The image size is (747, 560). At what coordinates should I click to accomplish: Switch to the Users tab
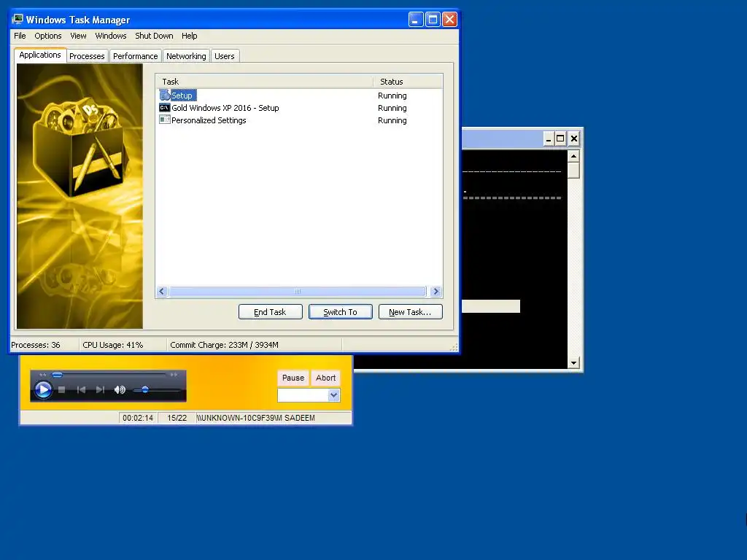click(225, 56)
